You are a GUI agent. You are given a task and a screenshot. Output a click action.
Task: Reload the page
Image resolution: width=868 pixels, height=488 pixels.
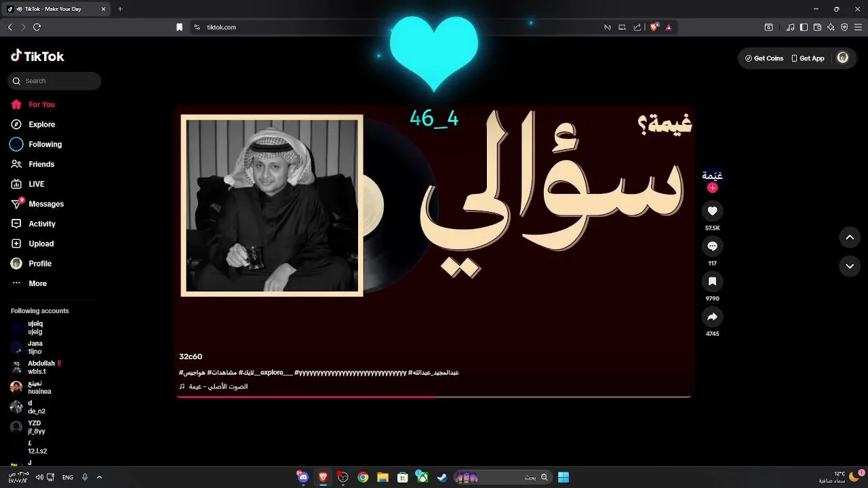coord(37,27)
